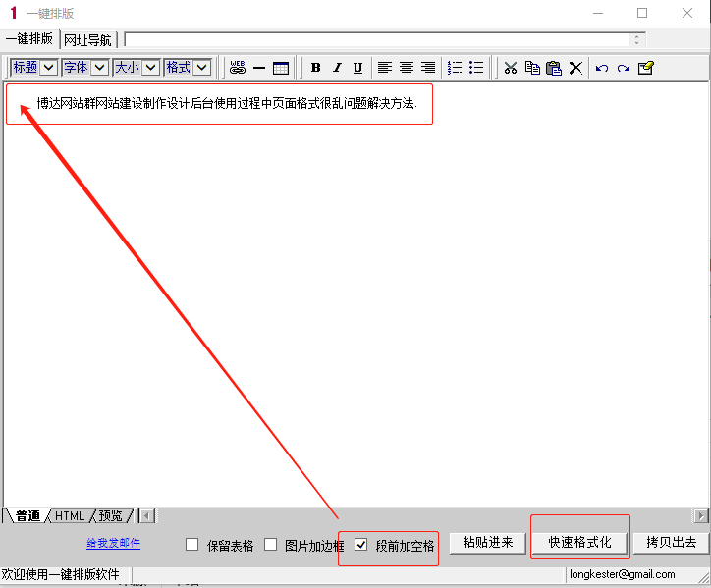This screenshot has height=588, width=711.
Task: Insert a numbered list
Action: pyautogui.click(x=455, y=68)
